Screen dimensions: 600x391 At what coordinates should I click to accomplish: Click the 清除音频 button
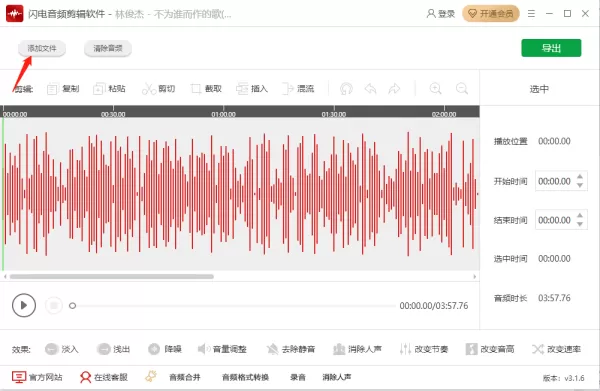[x=108, y=49]
